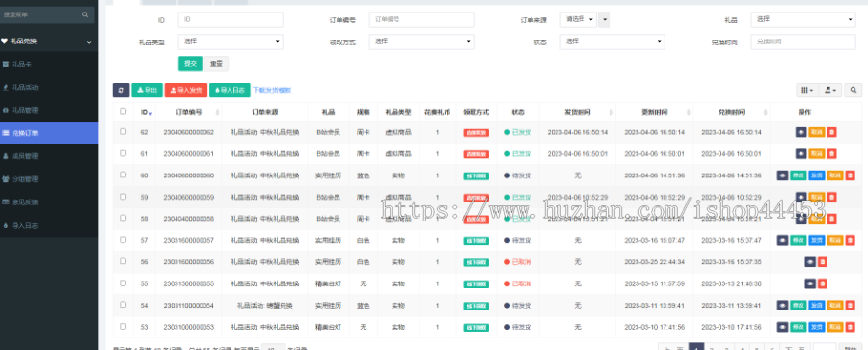Open 礼品活动 in the sidebar

point(49,87)
